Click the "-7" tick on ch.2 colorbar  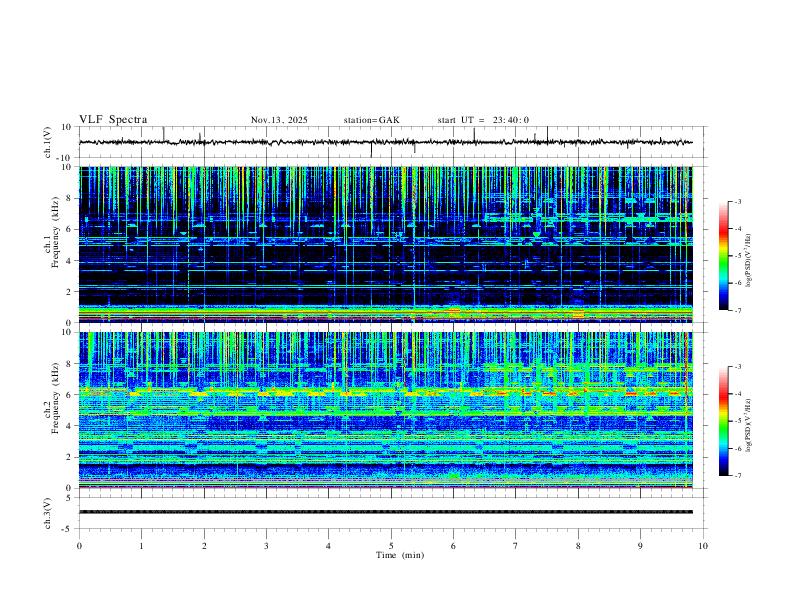pos(738,476)
